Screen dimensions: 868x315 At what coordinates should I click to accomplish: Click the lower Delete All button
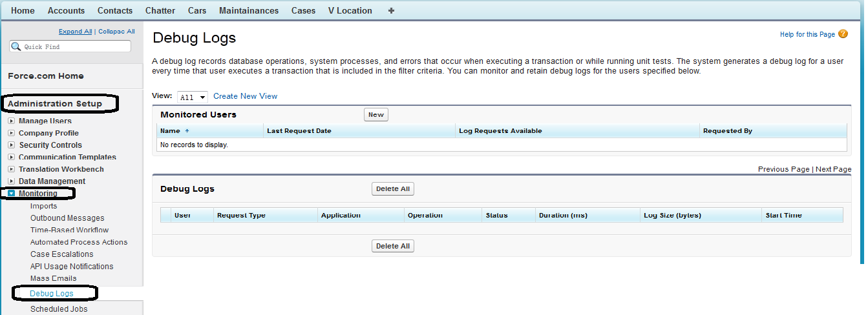tap(393, 246)
